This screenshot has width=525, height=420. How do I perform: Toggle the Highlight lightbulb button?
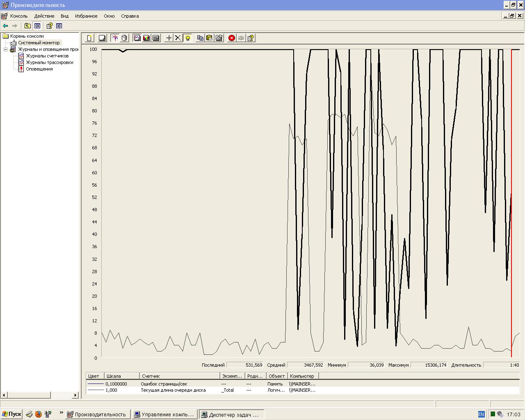(188, 38)
